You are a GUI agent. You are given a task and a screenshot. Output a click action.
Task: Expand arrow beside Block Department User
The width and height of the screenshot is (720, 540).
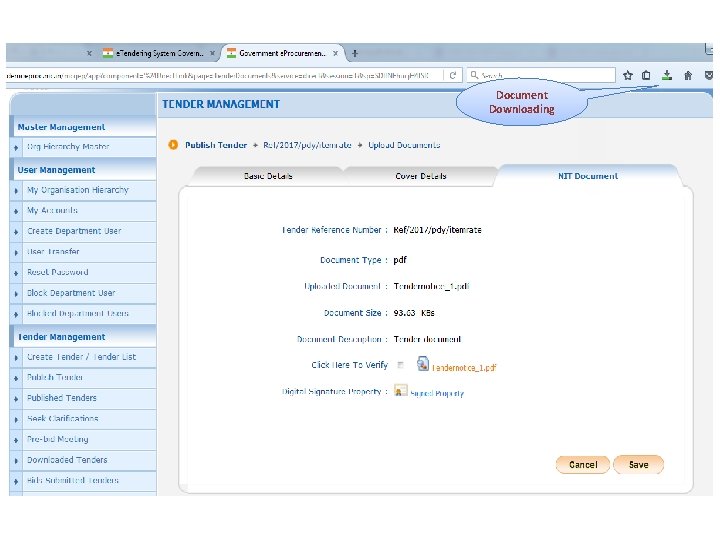(16, 294)
